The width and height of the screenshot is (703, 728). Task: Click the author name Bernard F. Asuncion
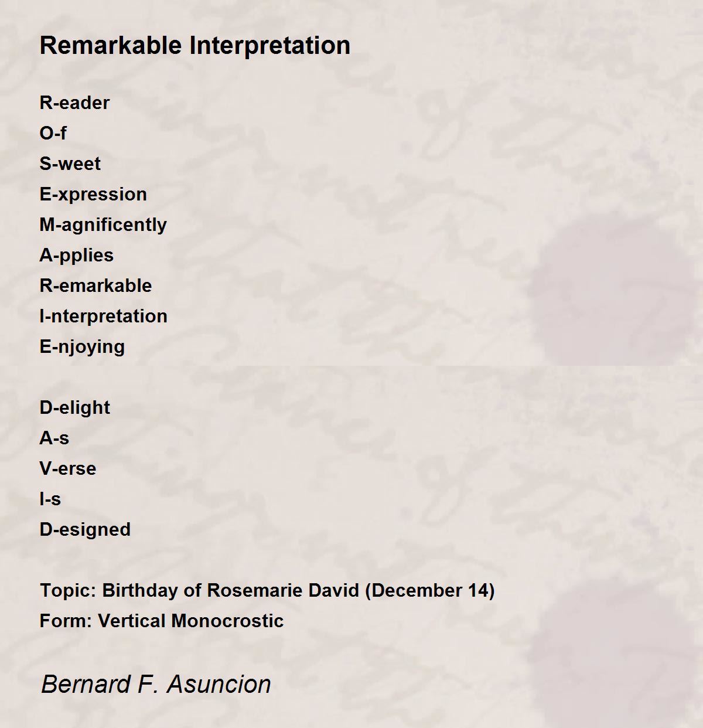click(x=156, y=684)
